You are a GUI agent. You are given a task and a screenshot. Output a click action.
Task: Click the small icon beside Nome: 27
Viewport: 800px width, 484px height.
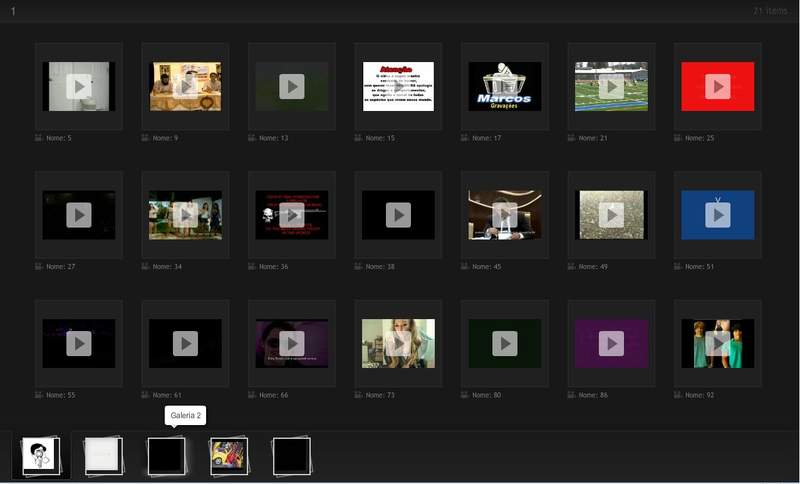pyautogui.click(x=39, y=266)
